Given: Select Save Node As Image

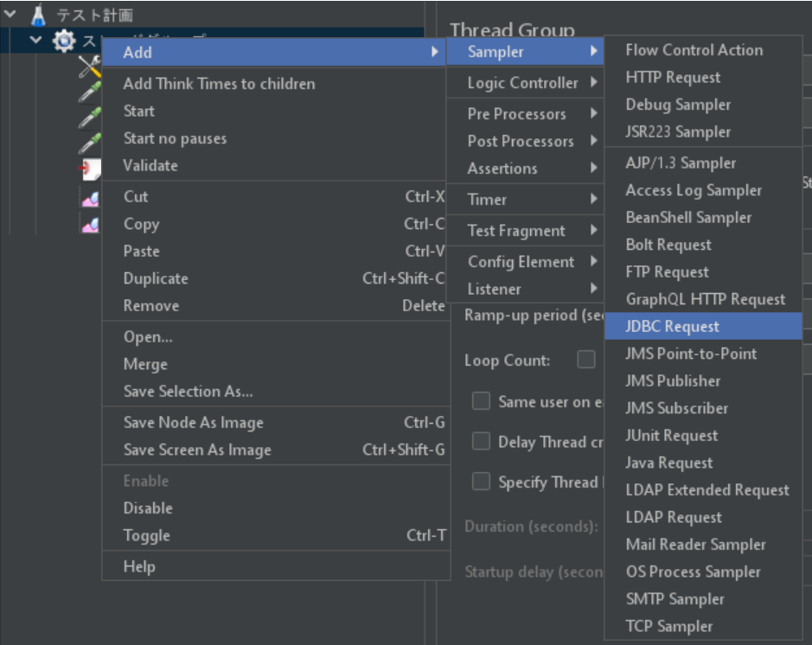Looking at the screenshot, I should click(x=193, y=422).
